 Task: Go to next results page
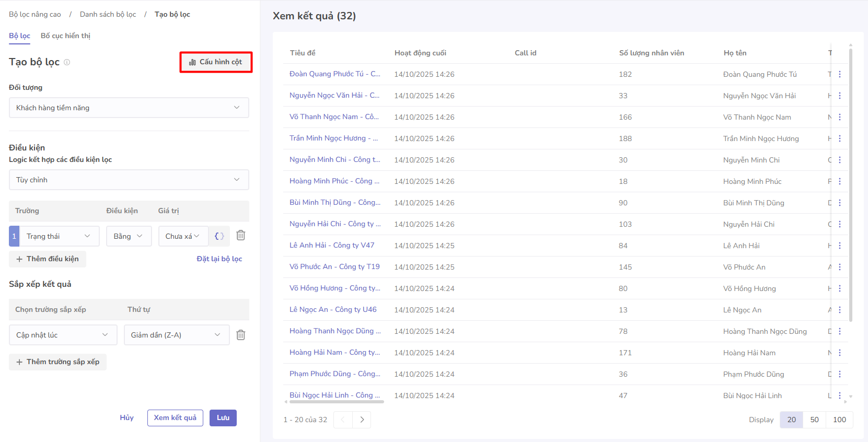(362, 420)
